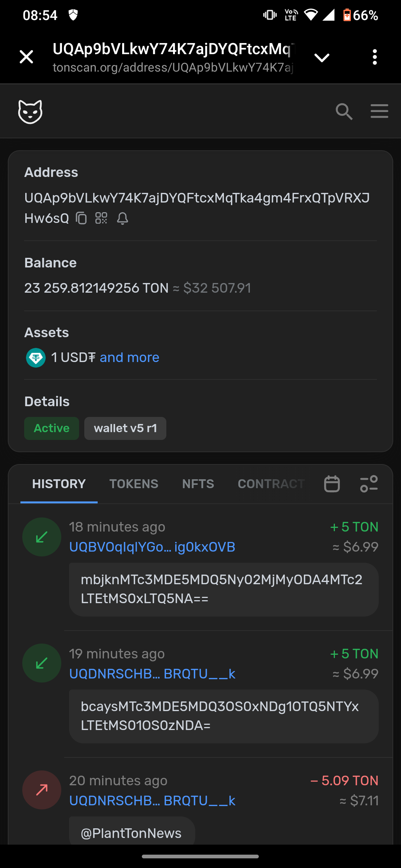Select the HISTORY tab
Screen dimensions: 401x868
coord(59,484)
